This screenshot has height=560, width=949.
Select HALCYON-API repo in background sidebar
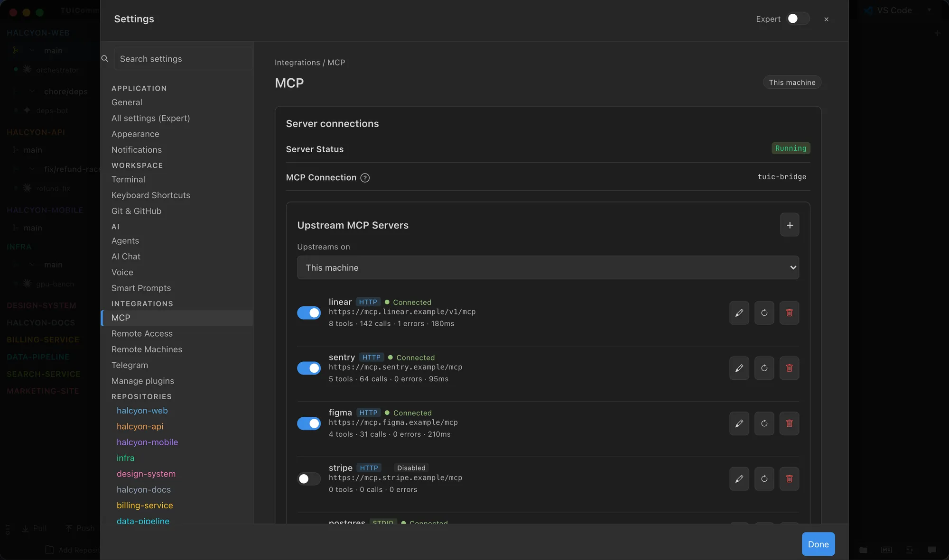pyautogui.click(x=36, y=132)
